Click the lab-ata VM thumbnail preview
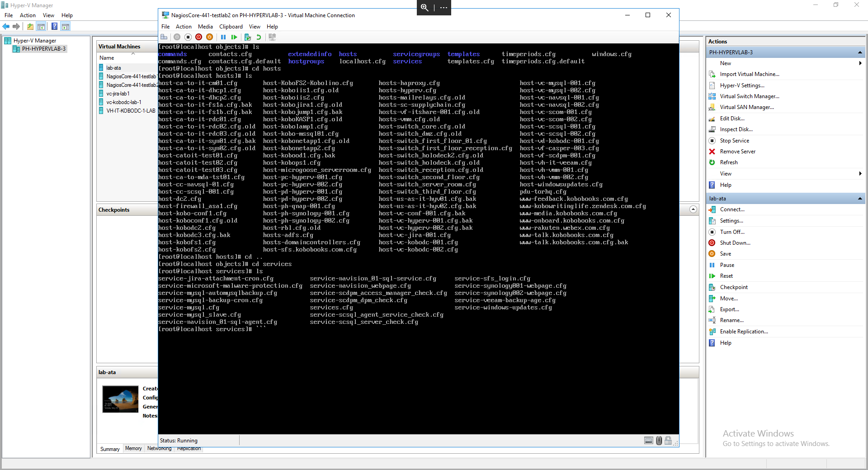868x470 pixels. click(x=120, y=399)
